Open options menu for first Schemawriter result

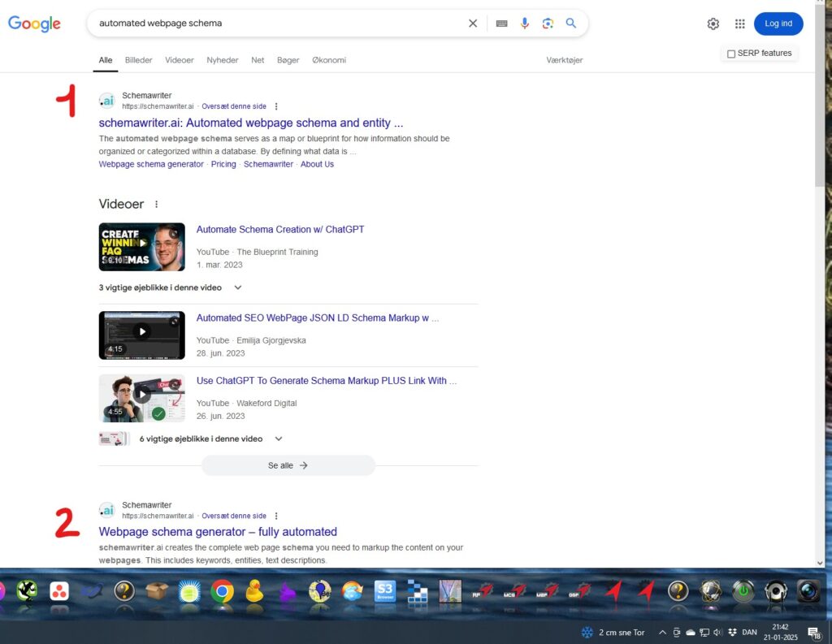(x=276, y=106)
